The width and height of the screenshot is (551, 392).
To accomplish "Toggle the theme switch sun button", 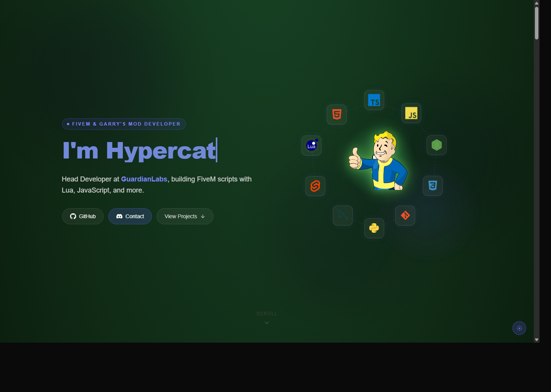I will (x=519, y=328).
